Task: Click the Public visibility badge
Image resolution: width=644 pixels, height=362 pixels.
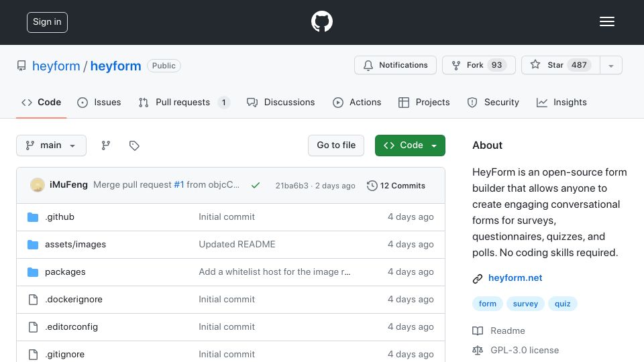Action: pos(164,66)
